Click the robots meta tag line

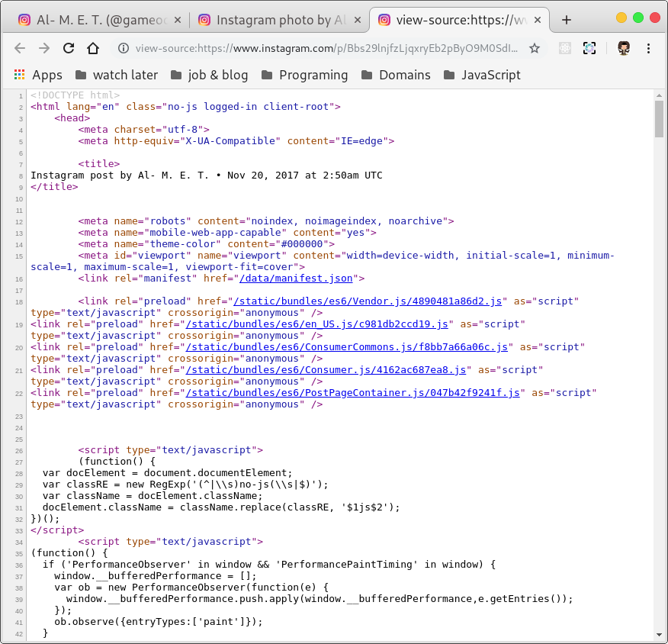[x=266, y=221]
